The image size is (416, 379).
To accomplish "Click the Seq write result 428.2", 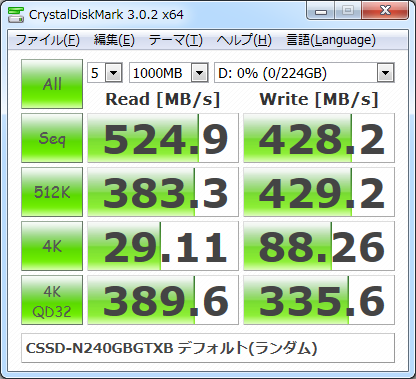I will click(x=319, y=138).
